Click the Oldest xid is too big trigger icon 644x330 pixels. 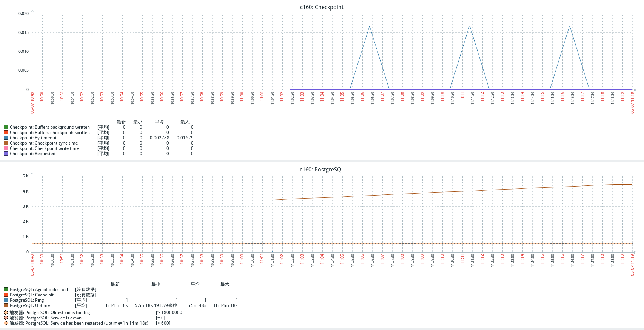pyautogui.click(x=6, y=313)
